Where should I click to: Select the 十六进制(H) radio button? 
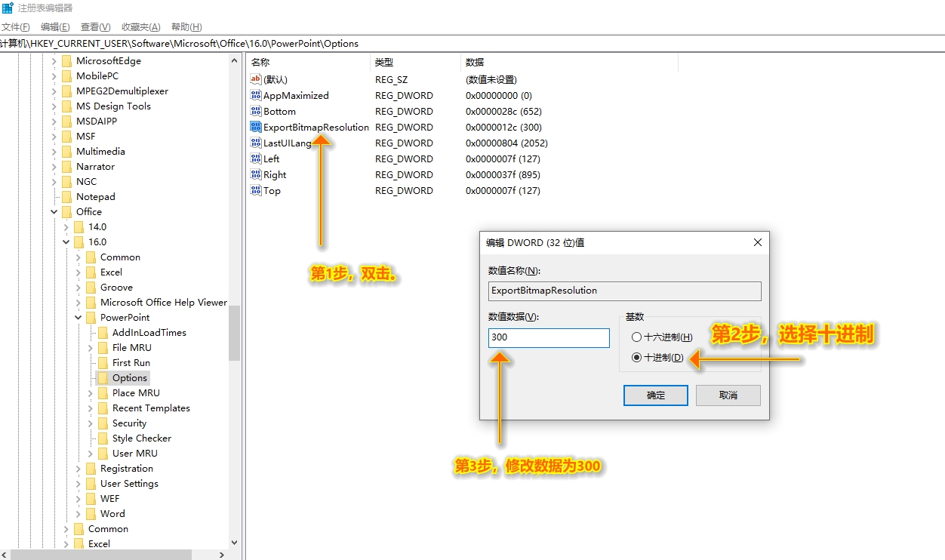[636, 337]
